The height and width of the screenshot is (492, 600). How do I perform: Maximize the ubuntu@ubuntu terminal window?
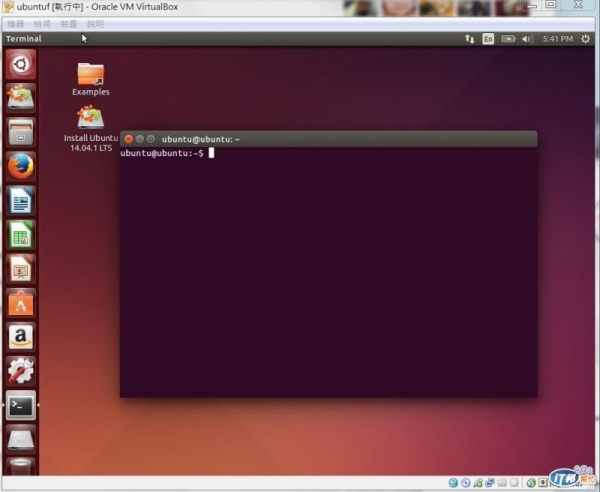point(151,139)
